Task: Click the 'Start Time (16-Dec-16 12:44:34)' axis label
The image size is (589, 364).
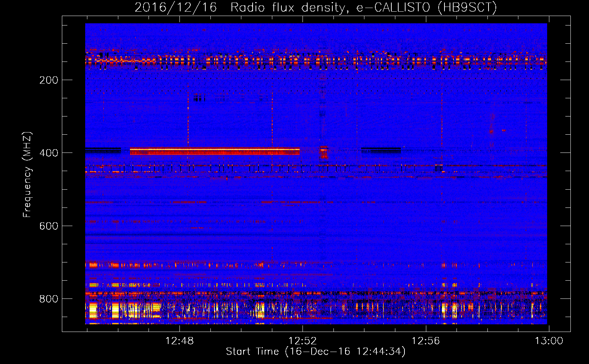Action: (316, 352)
